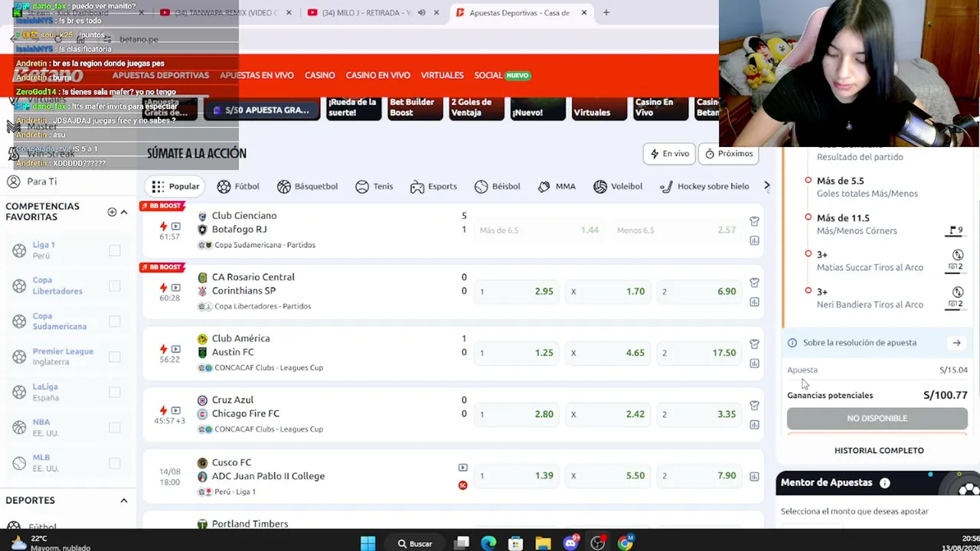Screen dimensions: 980x551
Task: Watch live stream of Club América match
Action: click(176, 349)
